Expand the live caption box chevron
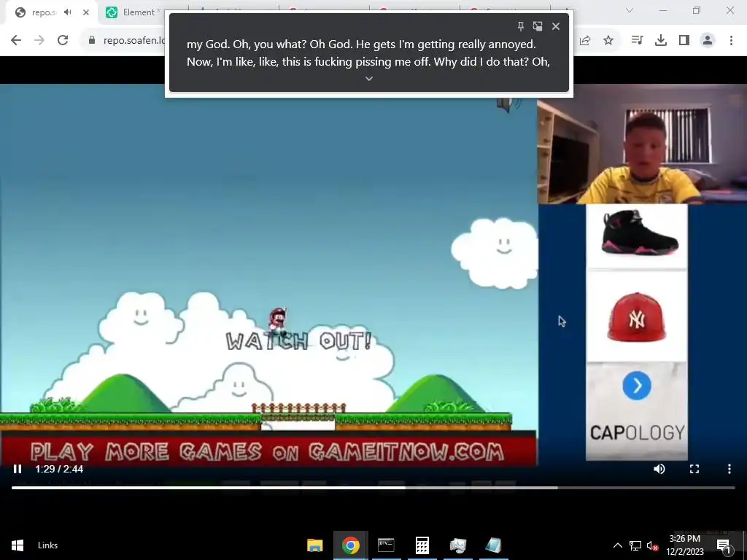 368,79
